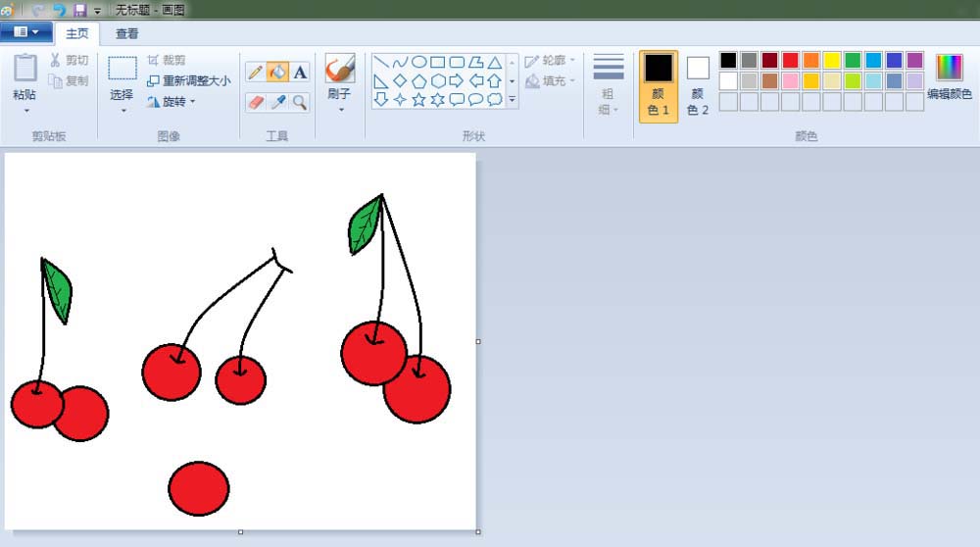Open the blue Paint file menu
The height and width of the screenshot is (547, 980).
pos(26,32)
